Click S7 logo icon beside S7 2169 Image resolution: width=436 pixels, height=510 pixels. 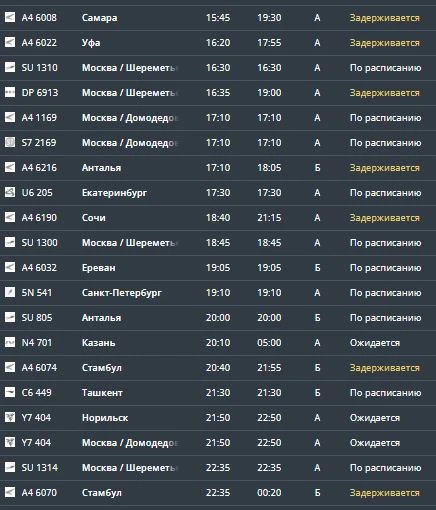point(10,142)
